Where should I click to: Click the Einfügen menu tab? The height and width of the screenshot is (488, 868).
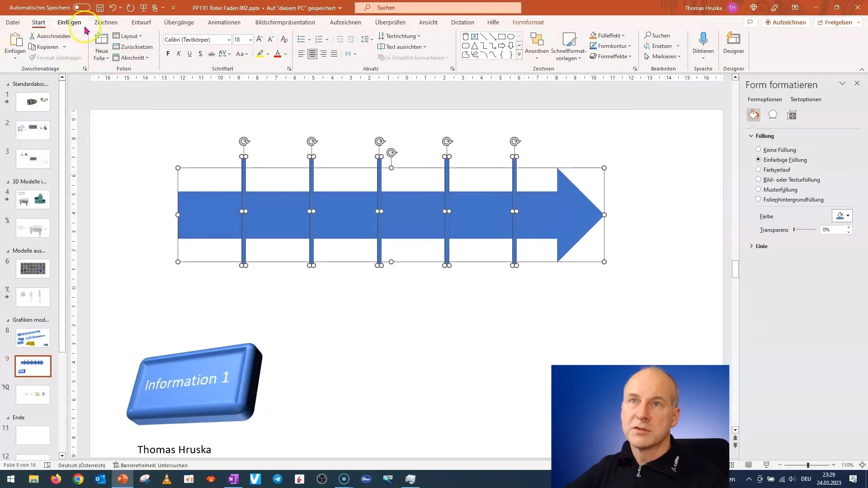[x=69, y=22]
